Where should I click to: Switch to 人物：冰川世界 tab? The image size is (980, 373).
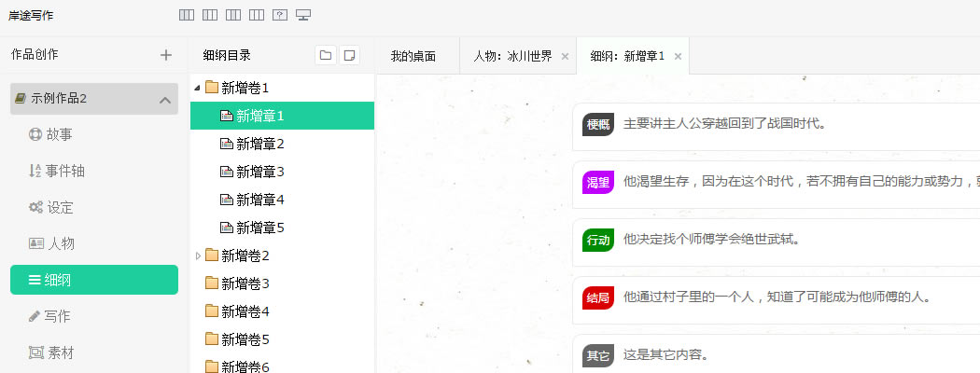point(513,56)
